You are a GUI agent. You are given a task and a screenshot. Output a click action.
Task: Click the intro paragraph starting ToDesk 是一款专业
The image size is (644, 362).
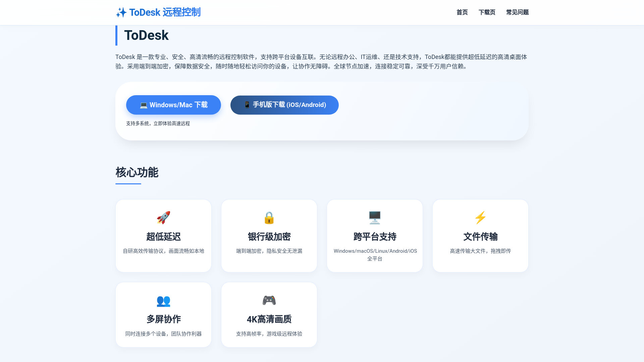(x=321, y=62)
